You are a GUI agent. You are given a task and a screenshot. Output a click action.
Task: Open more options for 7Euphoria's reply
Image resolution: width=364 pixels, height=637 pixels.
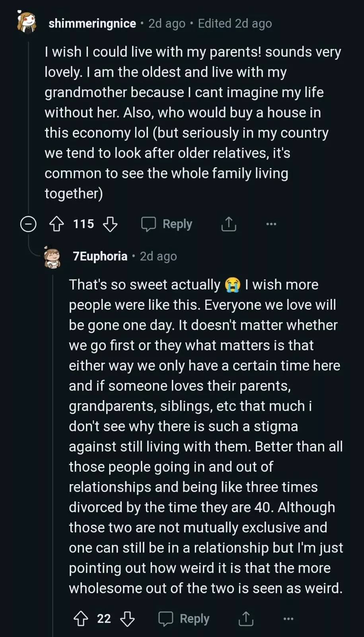click(x=288, y=619)
